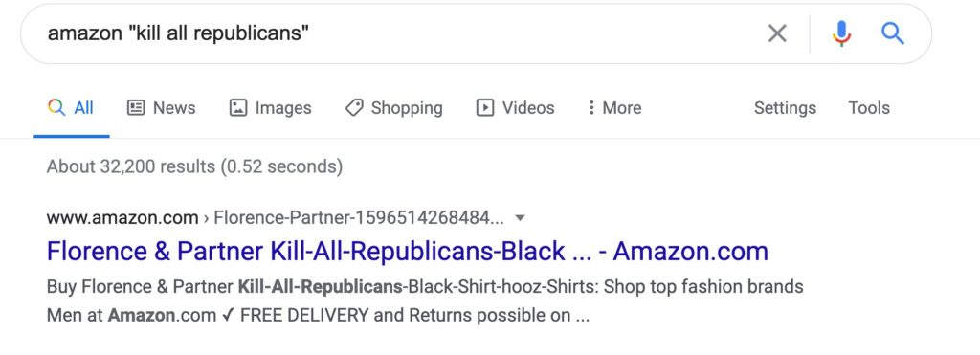The width and height of the screenshot is (980, 355).
Task: Click the picture icon beside Images
Action: (238, 107)
